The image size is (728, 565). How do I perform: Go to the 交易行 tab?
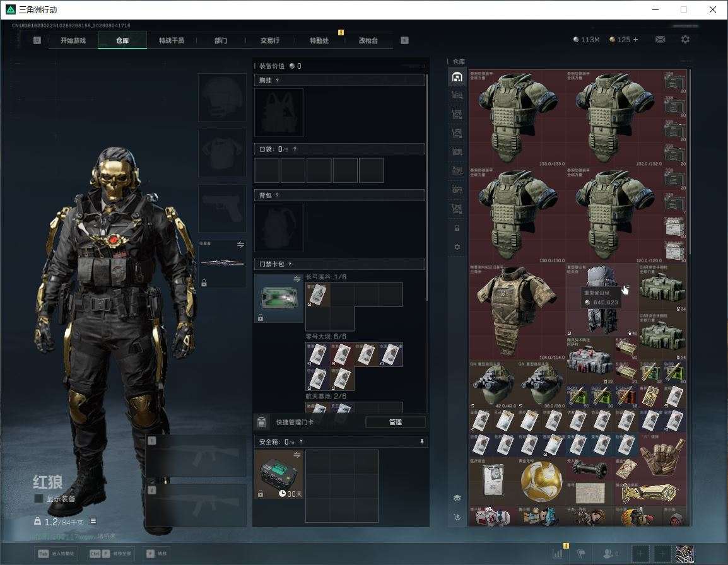pyautogui.click(x=270, y=40)
